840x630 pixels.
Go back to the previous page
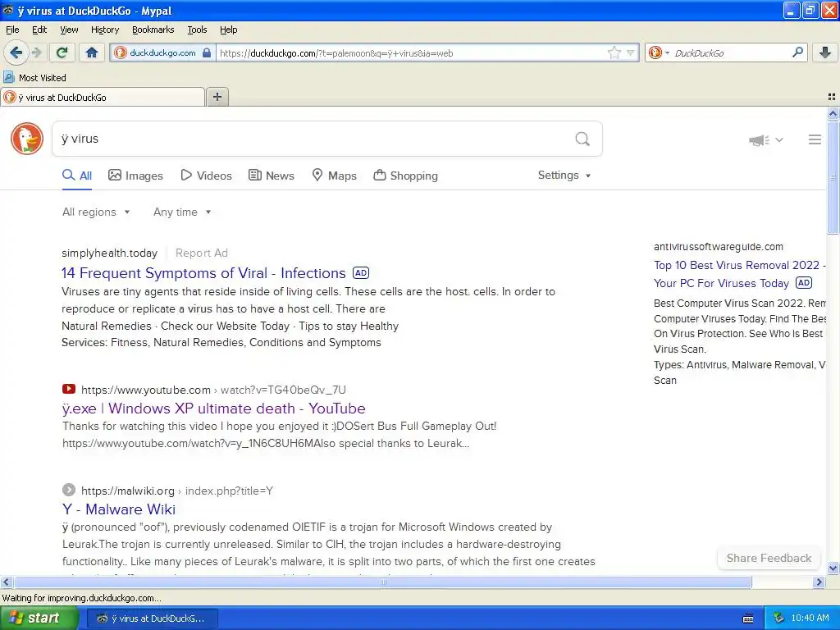16,52
